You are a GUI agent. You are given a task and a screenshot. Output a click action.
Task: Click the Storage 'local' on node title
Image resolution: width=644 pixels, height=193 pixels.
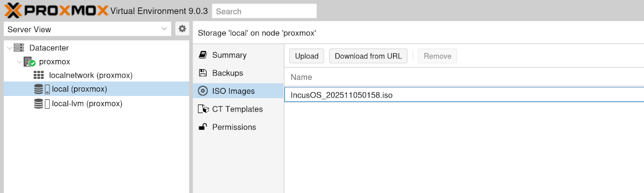tap(257, 33)
